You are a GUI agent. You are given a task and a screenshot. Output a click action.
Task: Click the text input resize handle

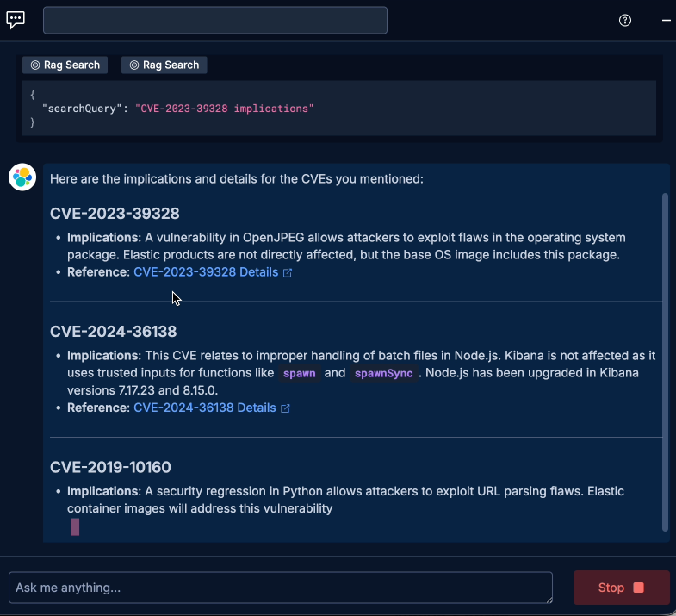(549, 599)
